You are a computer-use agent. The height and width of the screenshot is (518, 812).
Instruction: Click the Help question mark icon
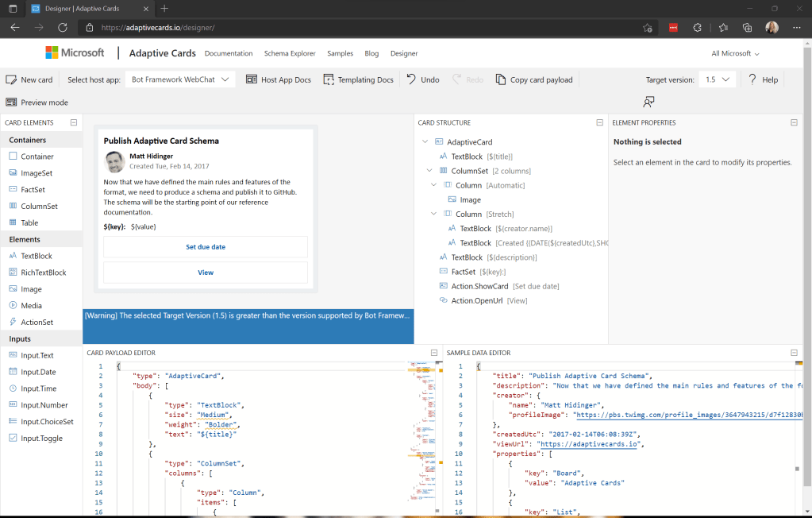(752, 79)
